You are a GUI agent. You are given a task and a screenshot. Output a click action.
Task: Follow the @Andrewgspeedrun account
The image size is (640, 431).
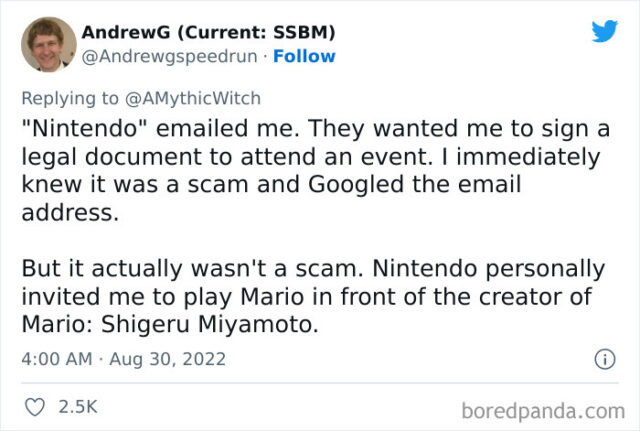tap(304, 55)
